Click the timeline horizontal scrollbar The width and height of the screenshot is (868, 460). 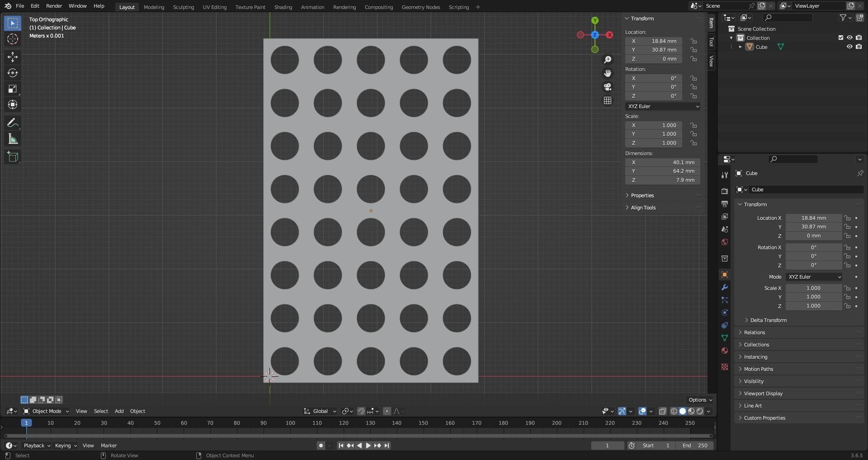pos(358,436)
